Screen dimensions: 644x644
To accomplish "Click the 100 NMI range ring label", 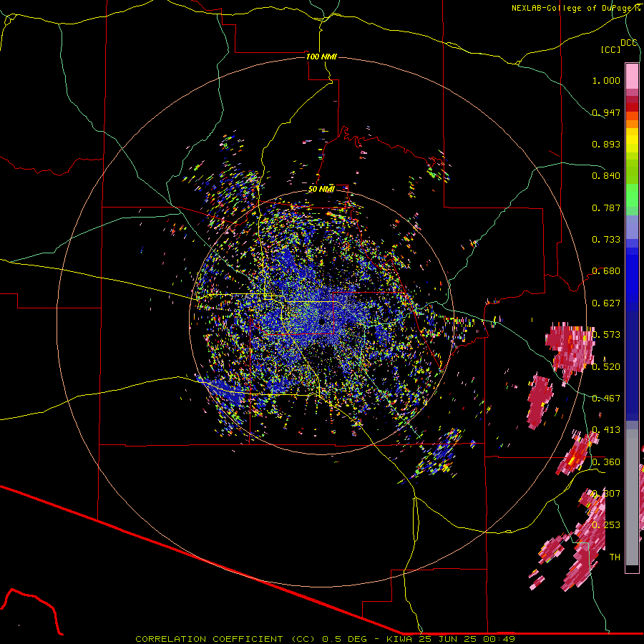I will [x=321, y=57].
